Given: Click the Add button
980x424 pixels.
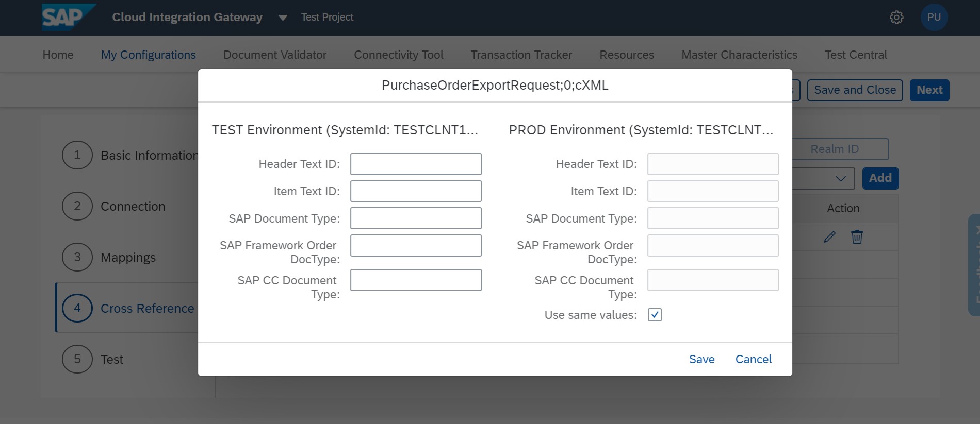Looking at the screenshot, I should pos(880,178).
